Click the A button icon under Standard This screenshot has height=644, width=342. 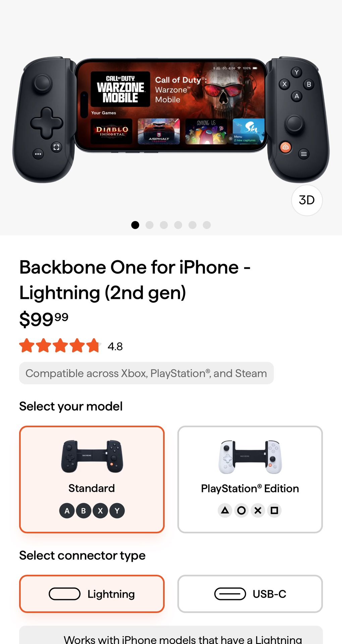click(67, 510)
